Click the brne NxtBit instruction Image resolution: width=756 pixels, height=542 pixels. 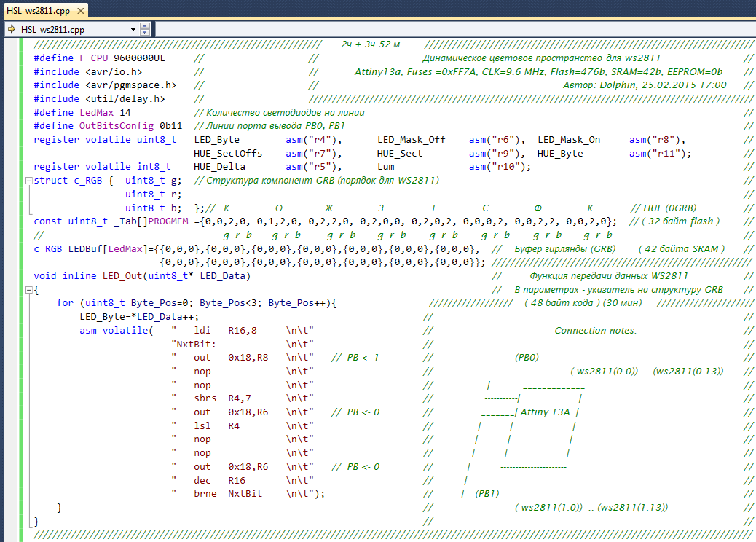(x=229, y=493)
